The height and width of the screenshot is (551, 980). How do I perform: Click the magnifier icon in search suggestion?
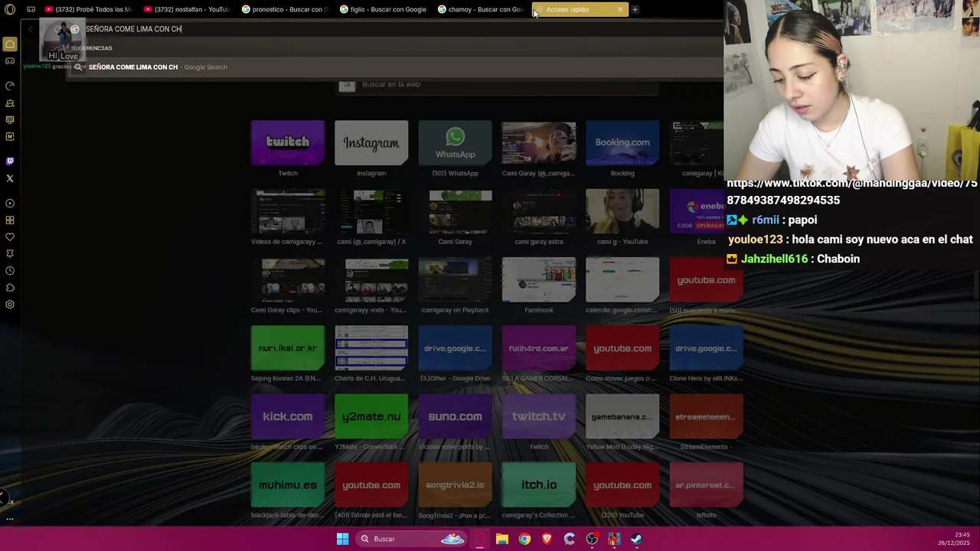pyautogui.click(x=78, y=67)
